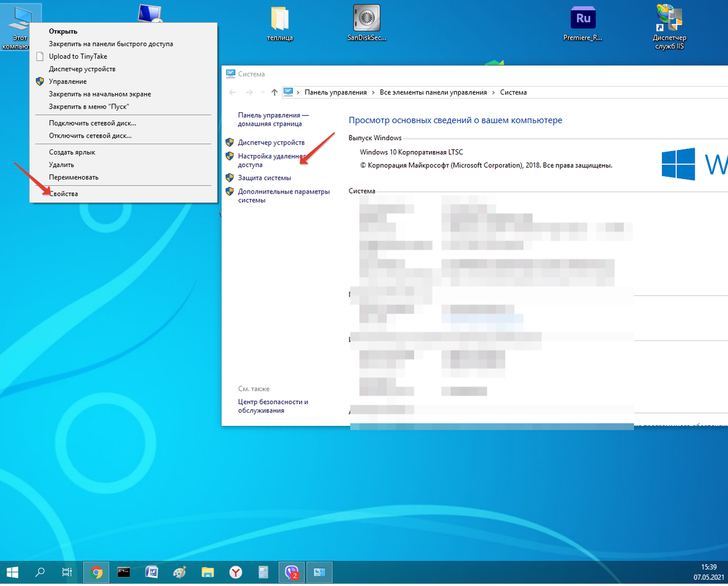The width and height of the screenshot is (728, 586).
Task: Click 'Панель управления' breadcrumb in address bar
Action: (x=335, y=92)
